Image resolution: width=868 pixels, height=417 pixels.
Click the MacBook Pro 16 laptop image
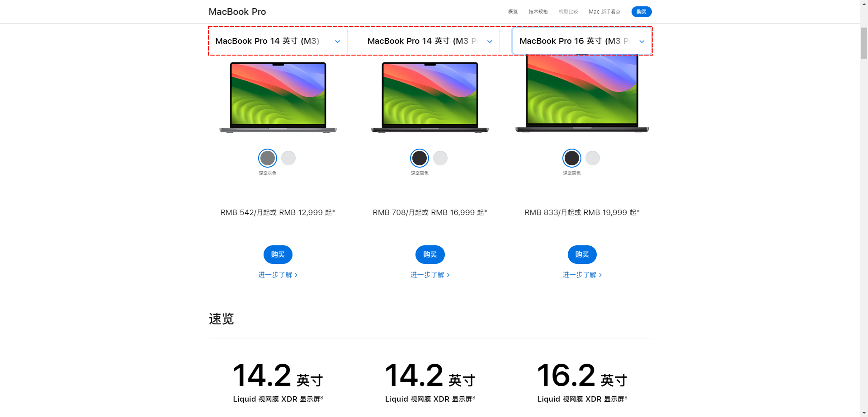click(x=582, y=94)
